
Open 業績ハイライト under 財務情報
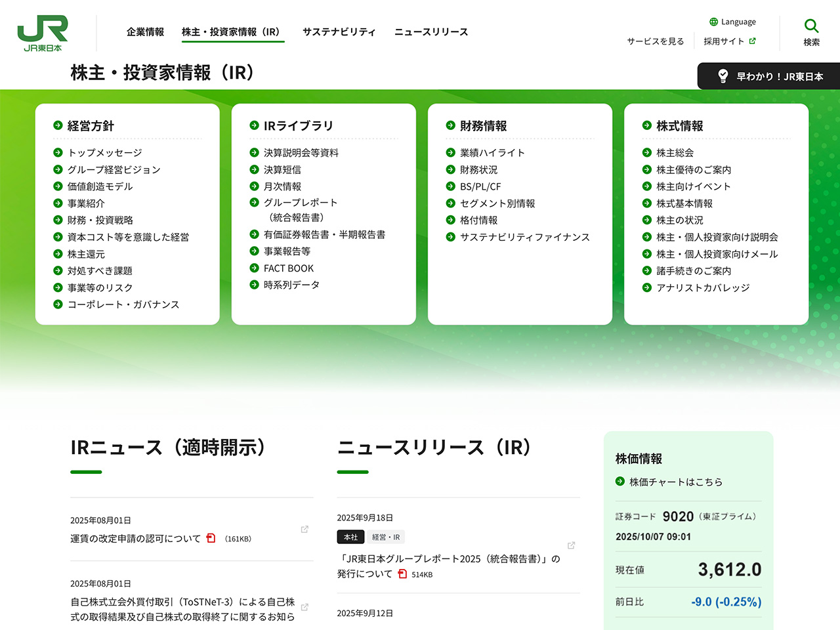492,153
